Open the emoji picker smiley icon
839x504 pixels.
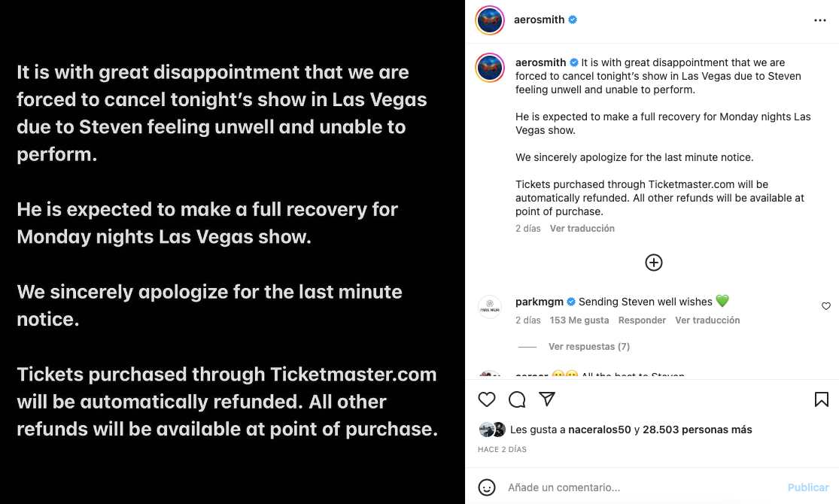[x=487, y=487]
